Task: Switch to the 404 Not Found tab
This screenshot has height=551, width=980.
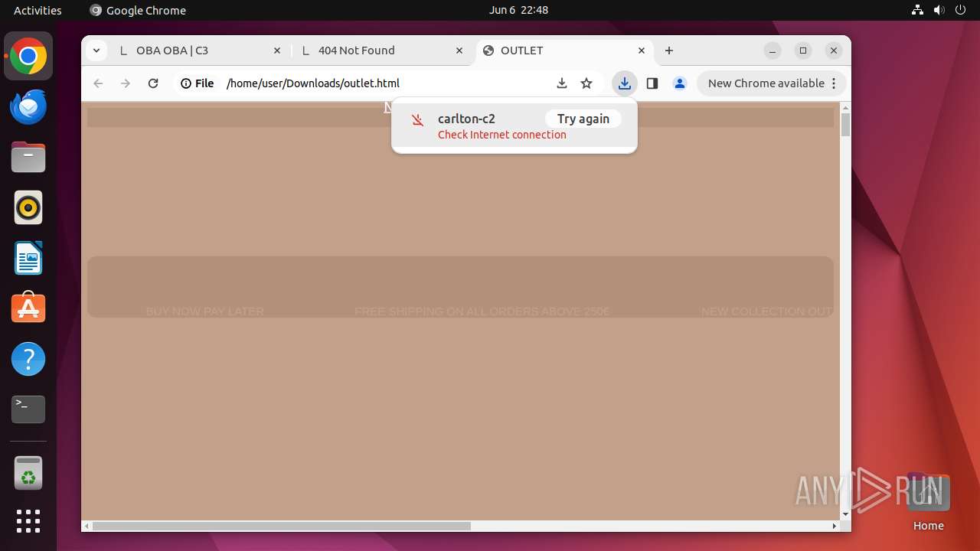Action: pos(383,51)
